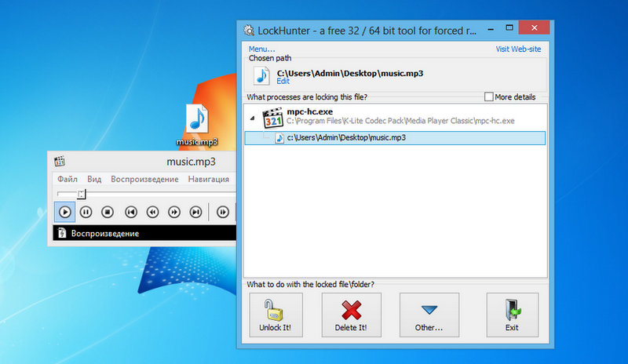Open the Навигация menu
Image resolution: width=628 pixels, height=364 pixels.
tap(209, 179)
